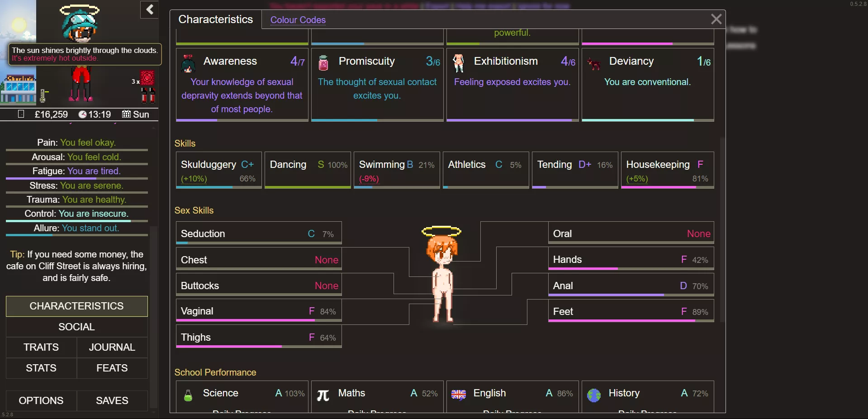Close the Characteristics overlay
Screen dimensions: 868x419
(x=716, y=19)
